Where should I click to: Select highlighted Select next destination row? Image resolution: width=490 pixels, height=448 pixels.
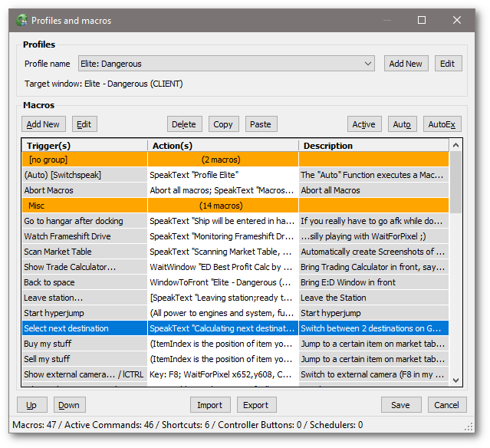[235, 328]
